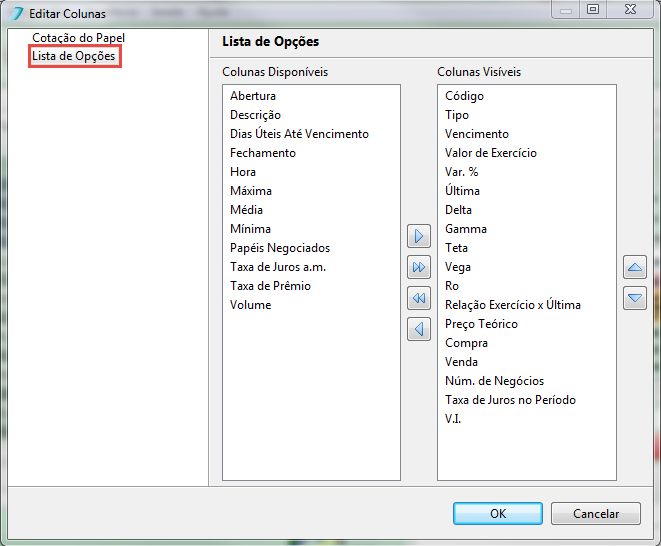Choose Núm. de Negócios entry
This screenshot has height=546, width=661.
494,381
